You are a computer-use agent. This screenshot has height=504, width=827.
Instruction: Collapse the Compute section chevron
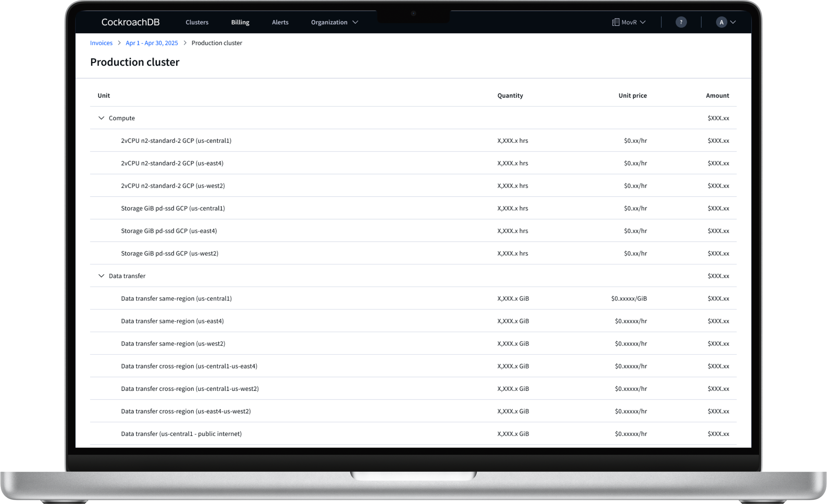[101, 118]
